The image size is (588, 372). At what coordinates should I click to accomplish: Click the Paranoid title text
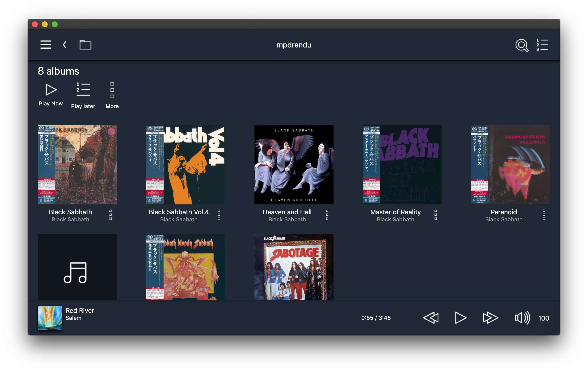tap(504, 212)
